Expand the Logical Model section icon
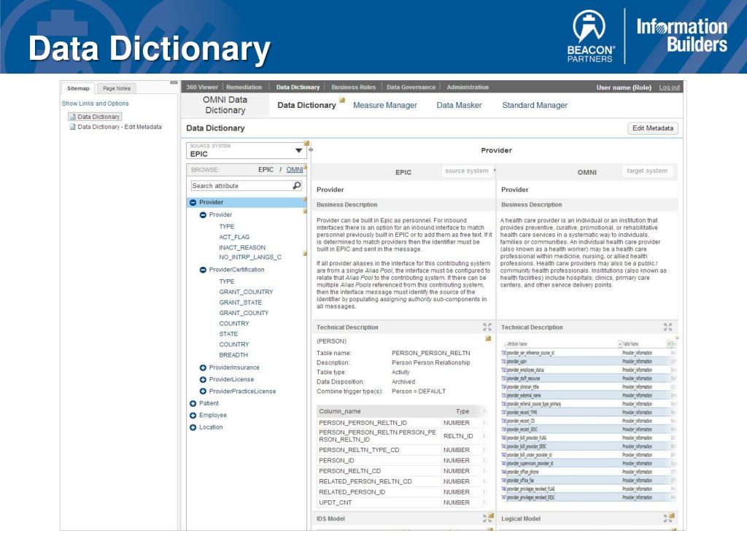 [x=666, y=518]
